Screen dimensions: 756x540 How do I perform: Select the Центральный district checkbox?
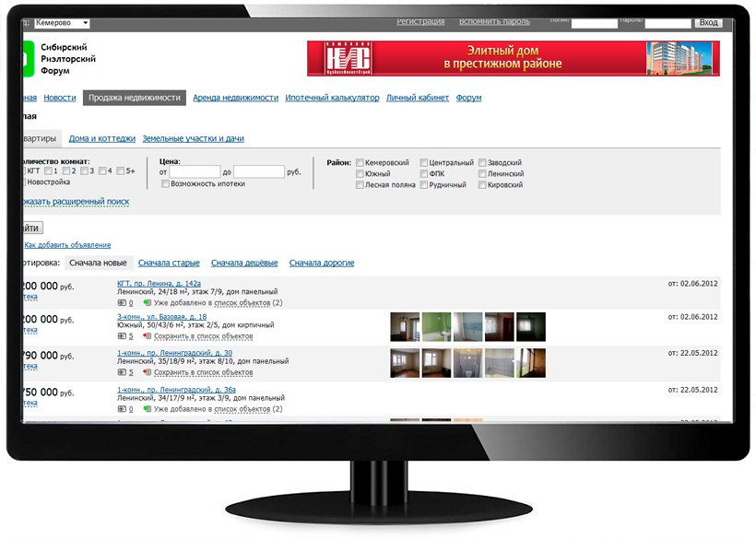coord(424,163)
